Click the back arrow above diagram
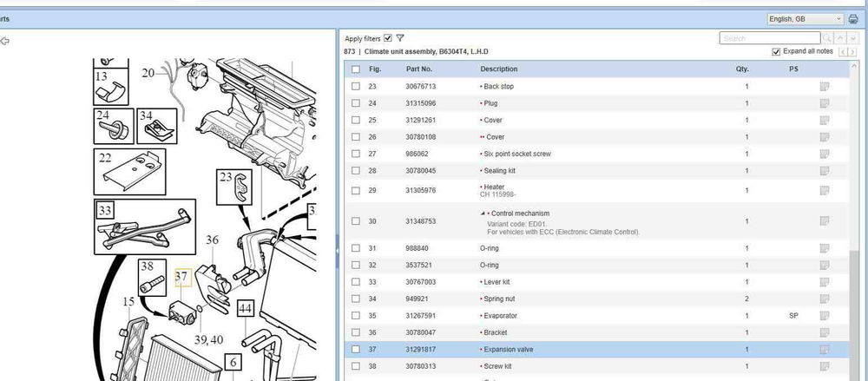The height and width of the screenshot is (381, 868). [5, 40]
